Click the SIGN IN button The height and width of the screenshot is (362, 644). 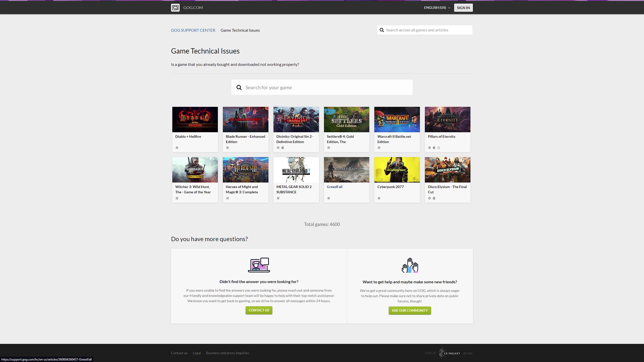pyautogui.click(x=463, y=8)
